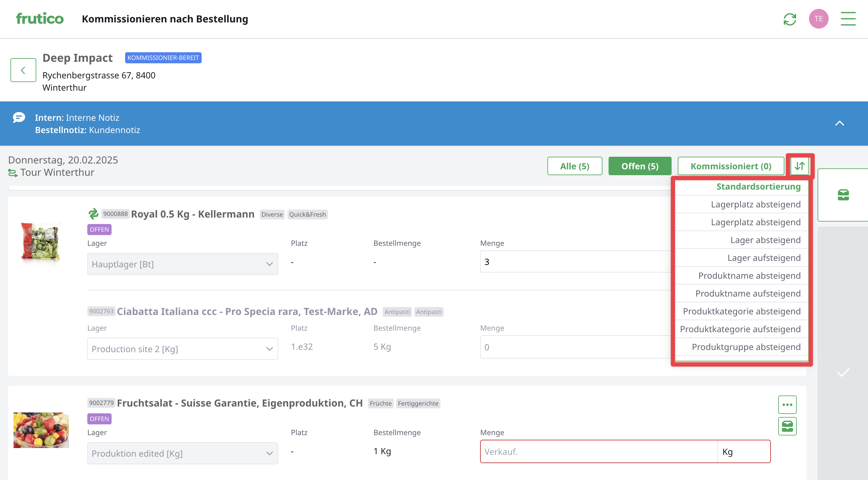
Task: Click the replacement arrows icon beside Royal
Action: (93, 214)
